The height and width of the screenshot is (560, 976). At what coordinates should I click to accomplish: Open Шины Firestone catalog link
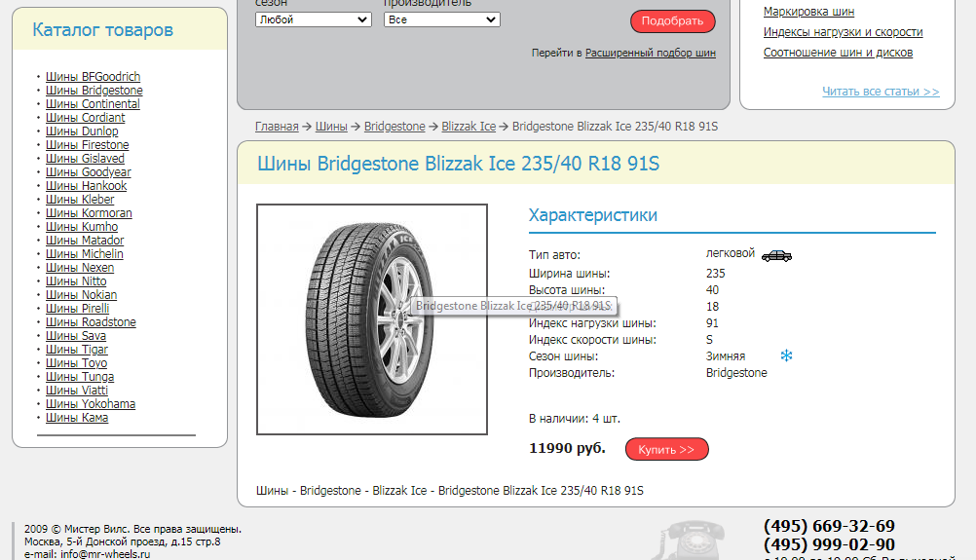click(x=87, y=145)
